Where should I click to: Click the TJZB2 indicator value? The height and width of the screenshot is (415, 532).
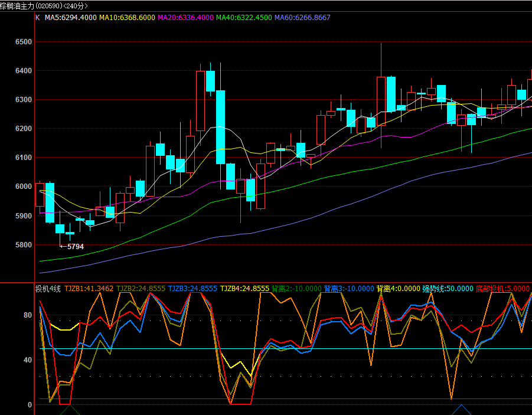pyautogui.click(x=141, y=289)
